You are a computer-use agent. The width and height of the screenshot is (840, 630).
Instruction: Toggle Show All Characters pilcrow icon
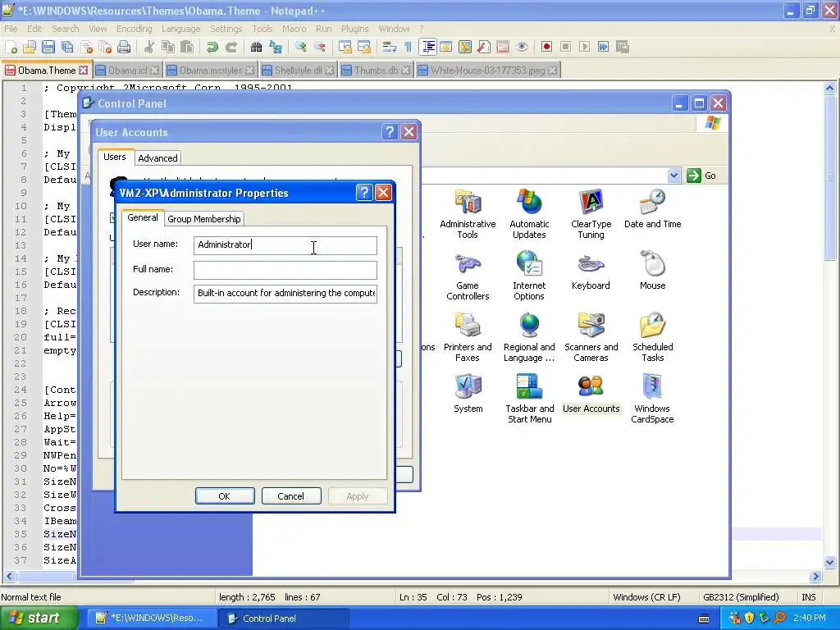[x=409, y=47]
